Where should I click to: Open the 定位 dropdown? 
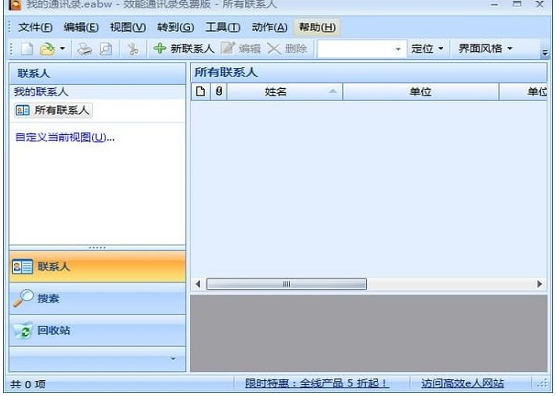427,48
